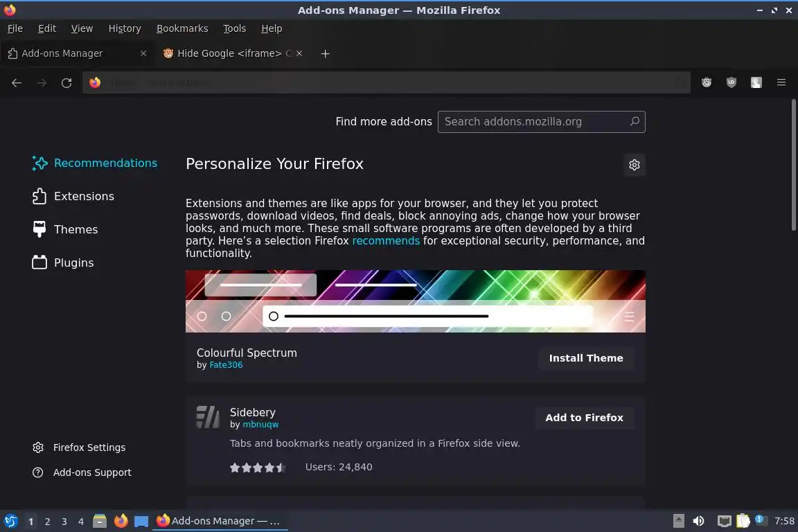798x532 pixels.
Task: Switch to workspace 4 in the taskbar
Action: coord(81,522)
